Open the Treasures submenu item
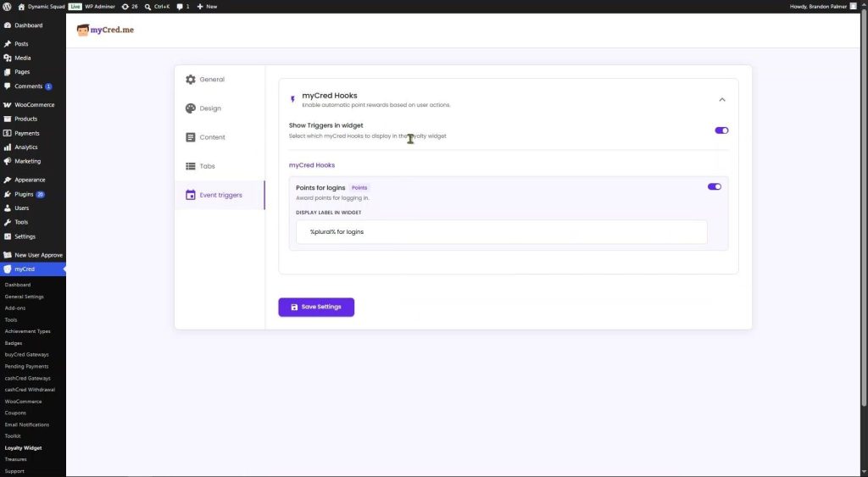868x477 pixels. point(15,459)
